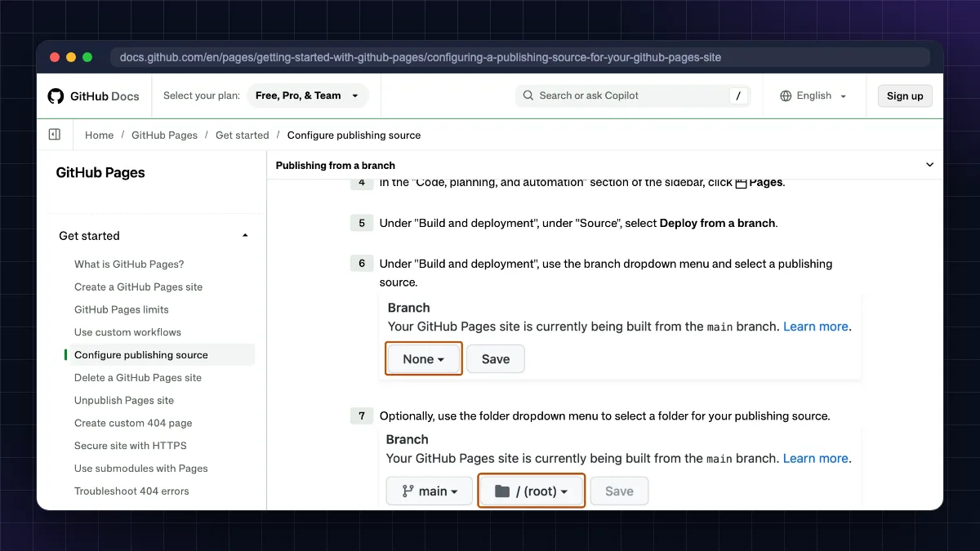The image size is (980, 551).
Task: Click the Search or ask Copilot field
Action: pyautogui.click(x=633, y=96)
